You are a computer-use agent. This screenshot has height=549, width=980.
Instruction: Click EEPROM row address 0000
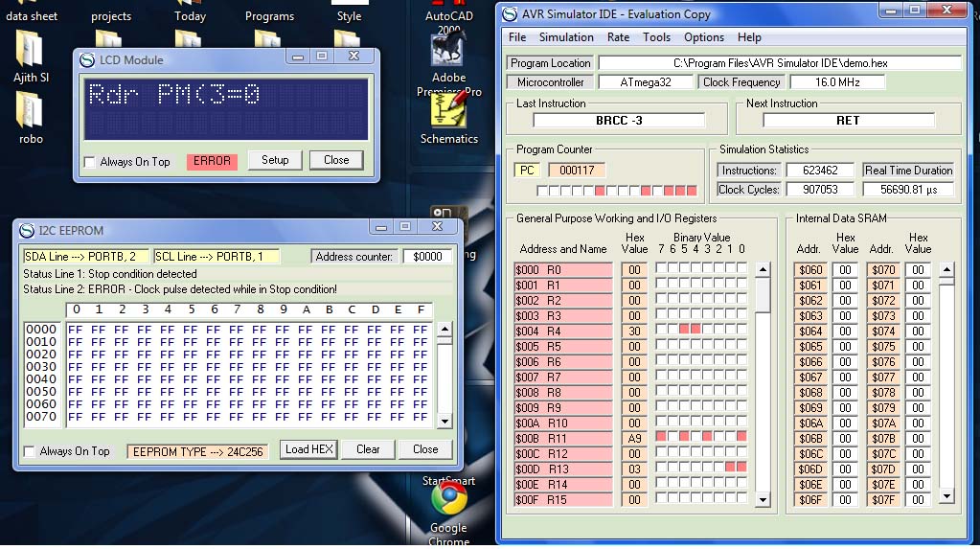[41, 329]
